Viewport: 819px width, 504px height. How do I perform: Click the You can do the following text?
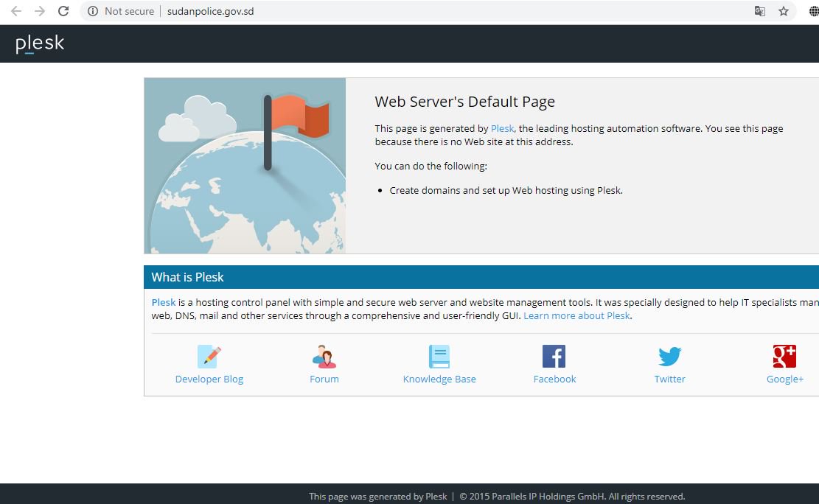coord(431,166)
